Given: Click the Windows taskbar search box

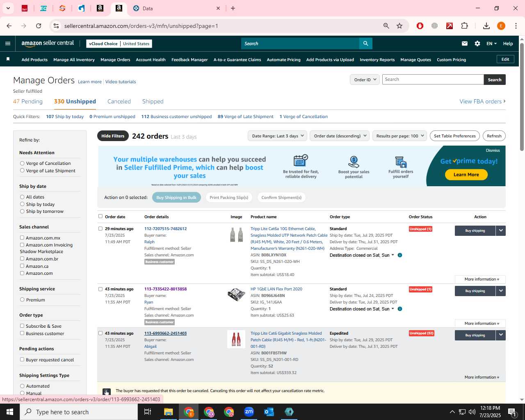Looking at the screenshot, I should (x=79, y=412).
